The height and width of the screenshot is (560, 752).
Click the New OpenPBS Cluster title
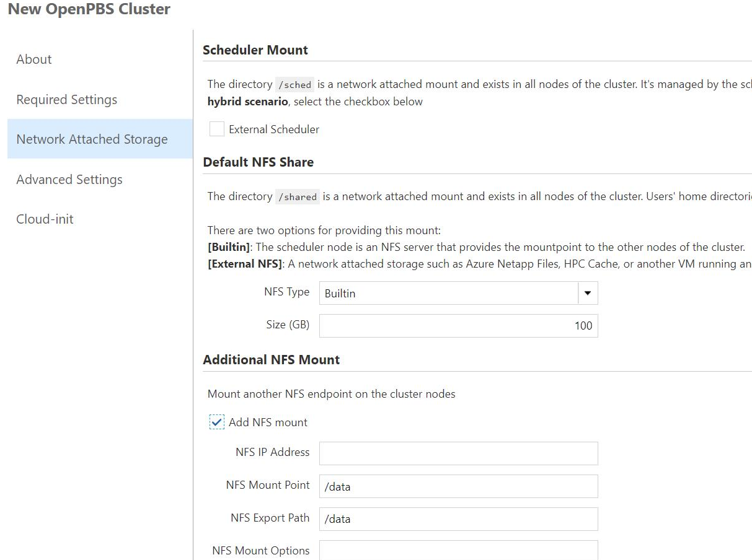point(87,9)
